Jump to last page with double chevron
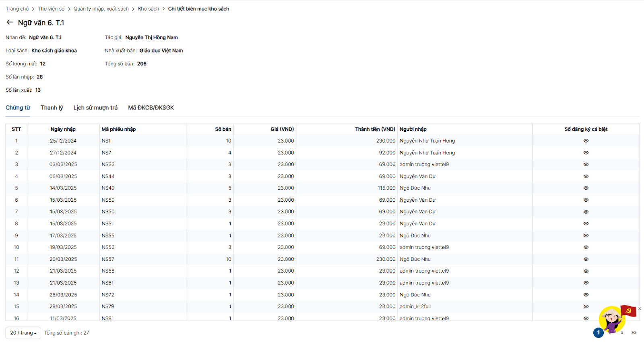Screen dimensions: 644x343 pos(634,333)
